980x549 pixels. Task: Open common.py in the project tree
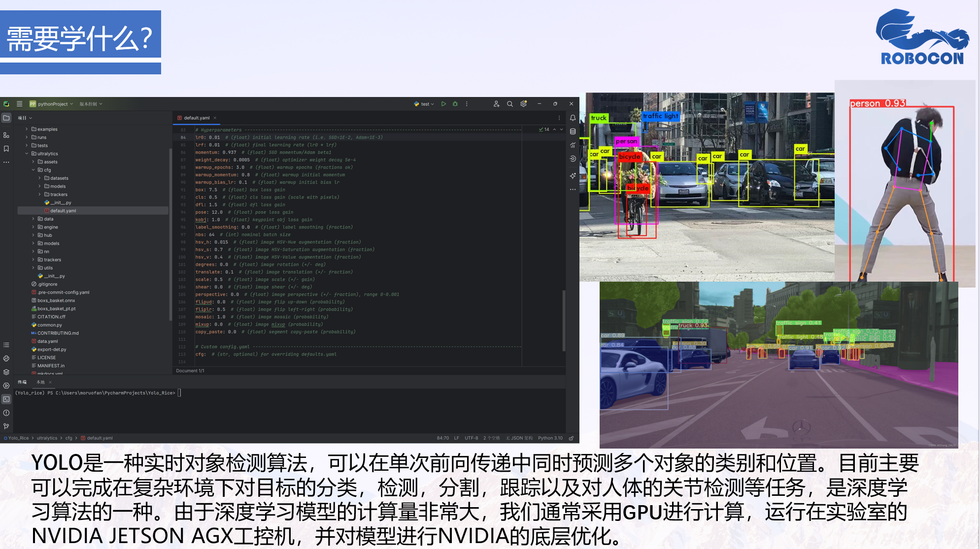click(49, 325)
